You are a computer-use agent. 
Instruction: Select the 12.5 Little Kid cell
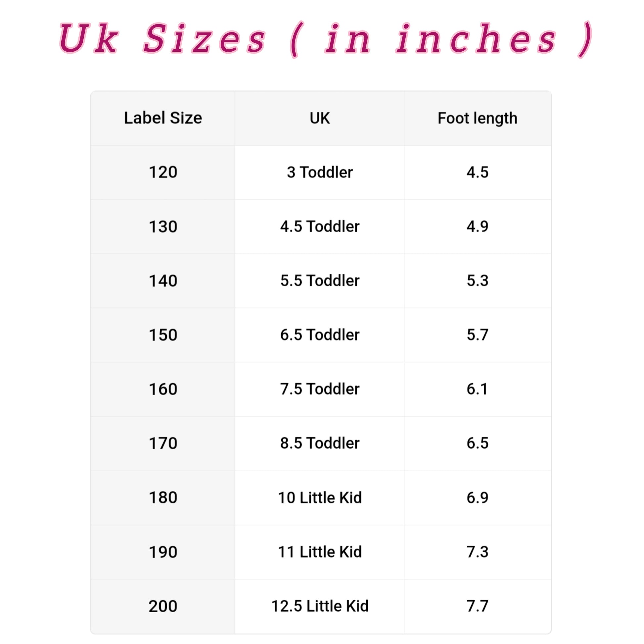click(x=320, y=606)
